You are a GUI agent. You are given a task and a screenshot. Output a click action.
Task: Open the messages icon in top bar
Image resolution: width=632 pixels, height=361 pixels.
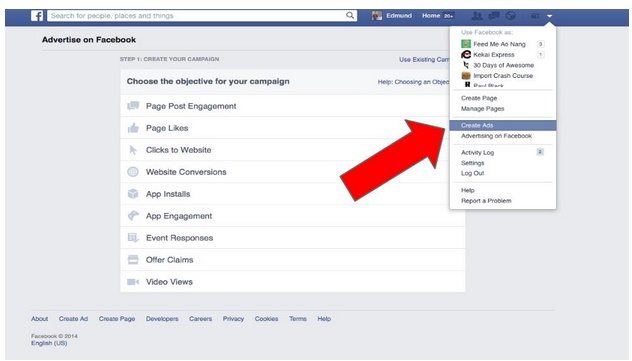point(494,16)
